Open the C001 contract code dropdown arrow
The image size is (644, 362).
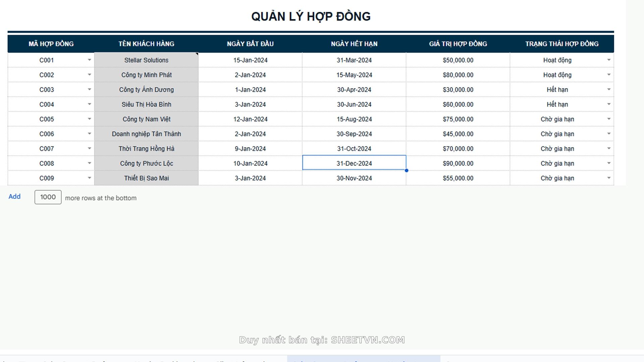click(x=89, y=60)
